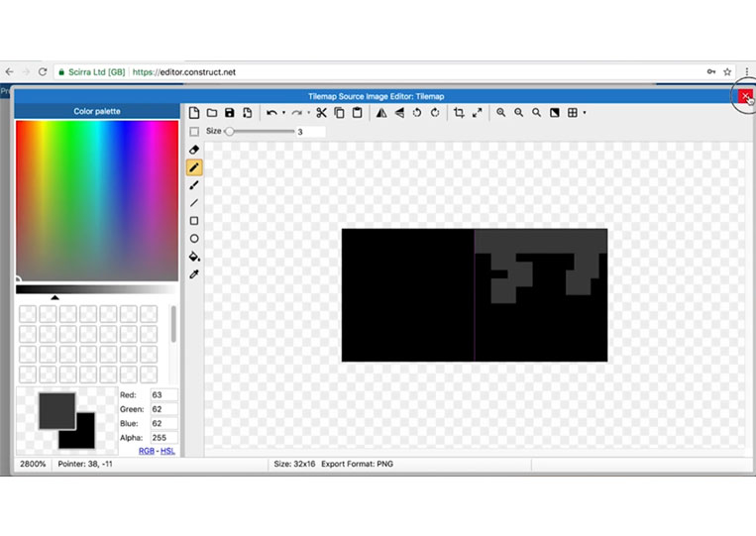The height and width of the screenshot is (536, 756).
Task: Select the first empty palette swatch
Action: click(28, 314)
